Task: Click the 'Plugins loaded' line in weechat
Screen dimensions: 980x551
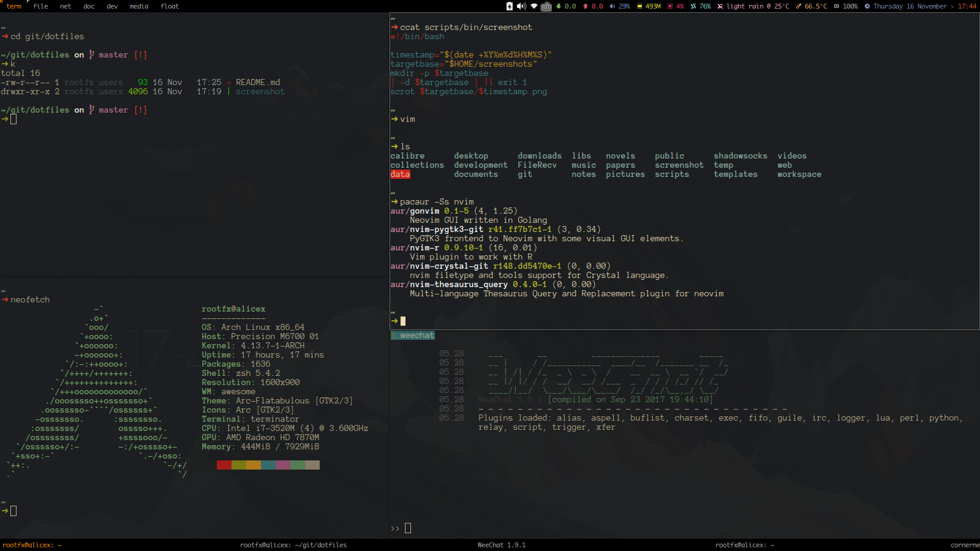Action: (x=721, y=418)
